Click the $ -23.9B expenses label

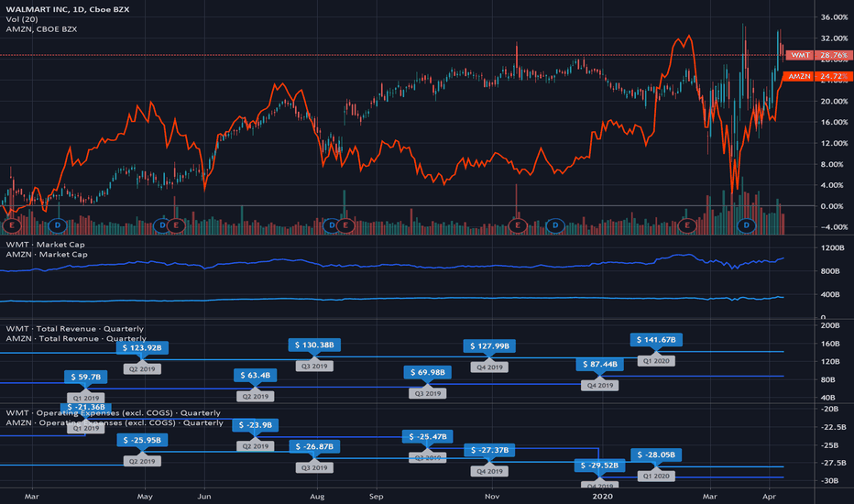(256, 424)
